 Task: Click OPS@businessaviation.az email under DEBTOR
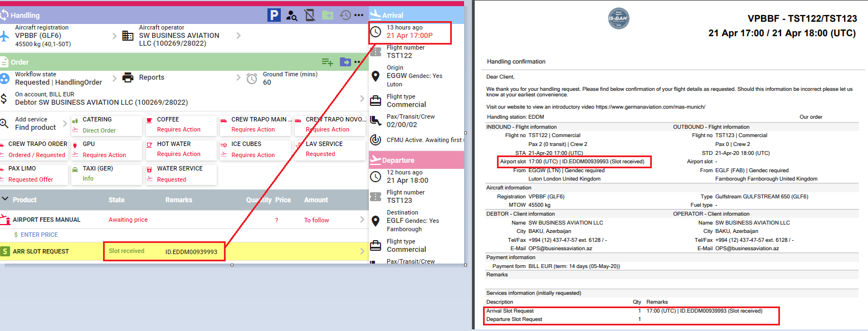[562, 249]
